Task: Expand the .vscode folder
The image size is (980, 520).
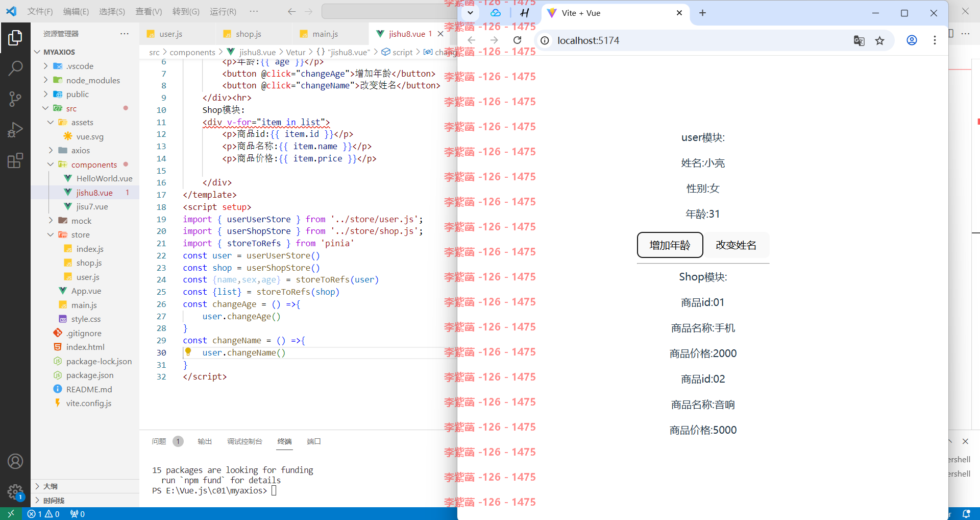Action: [45, 66]
